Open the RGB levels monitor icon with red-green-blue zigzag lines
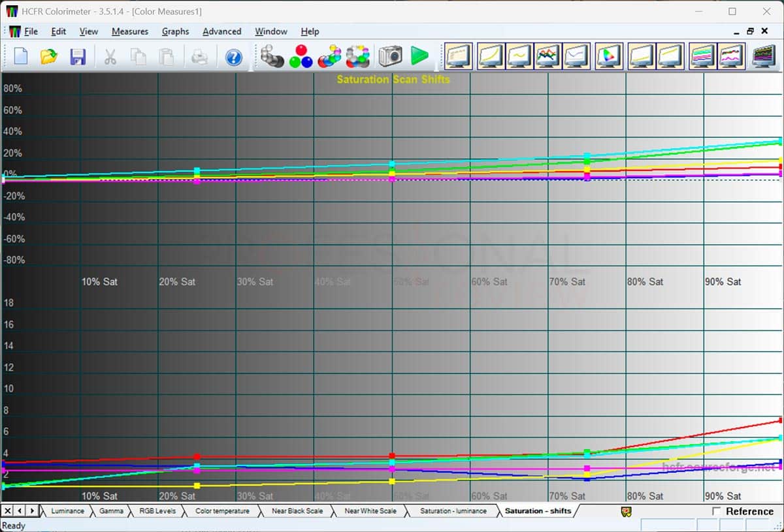 point(548,57)
